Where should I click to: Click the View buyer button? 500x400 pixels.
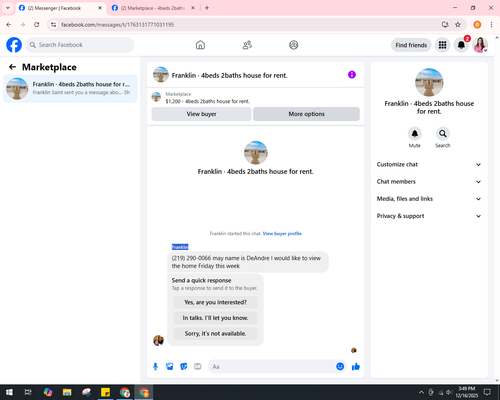(x=201, y=114)
